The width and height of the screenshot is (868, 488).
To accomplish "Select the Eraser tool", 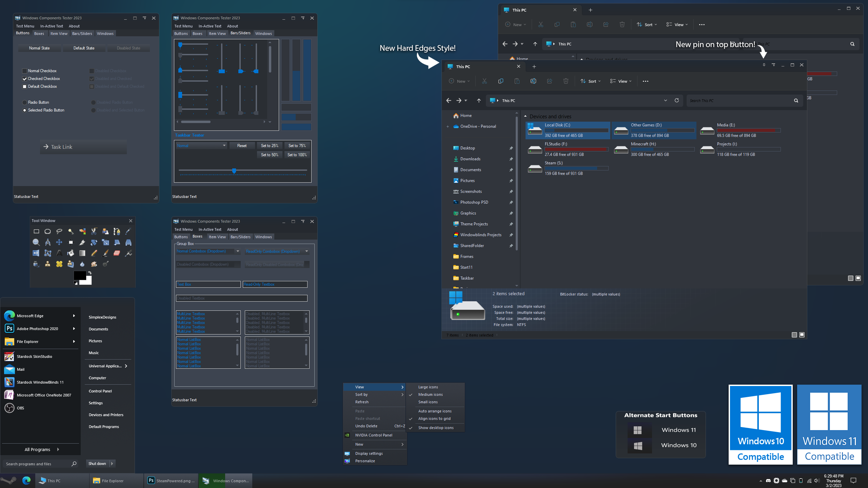I will pyautogui.click(x=117, y=253).
